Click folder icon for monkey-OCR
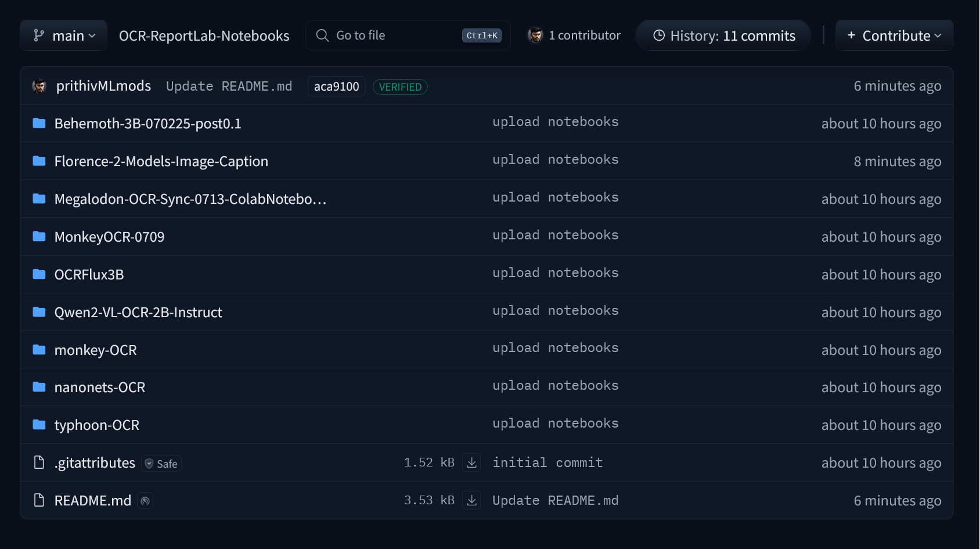This screenshot has width=980, height=549. coord(39,350)
